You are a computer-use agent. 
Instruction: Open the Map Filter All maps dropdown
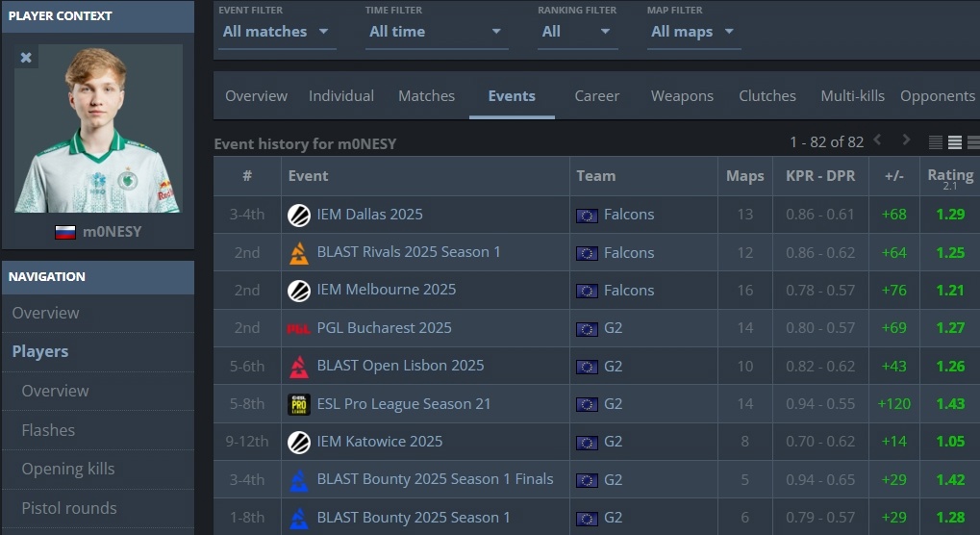[693, 31]
